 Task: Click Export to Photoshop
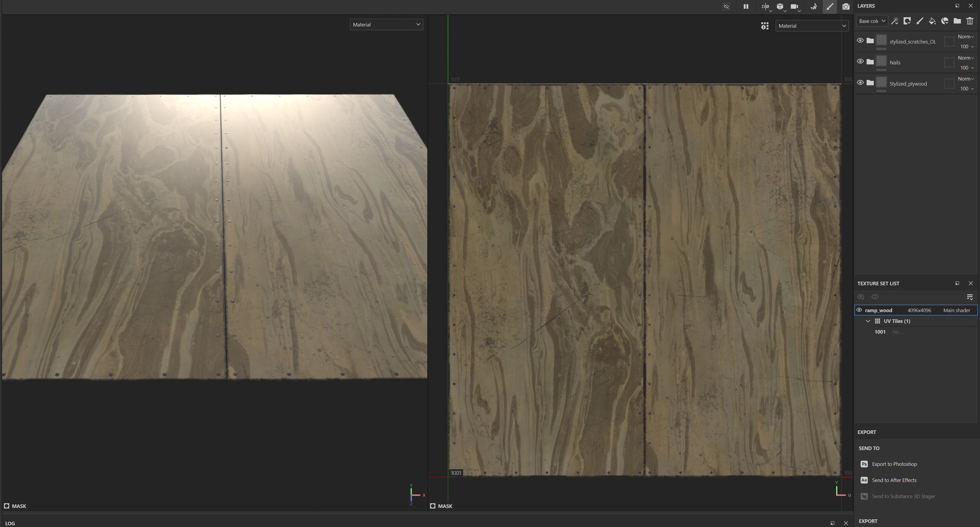[x=894, y=464]
